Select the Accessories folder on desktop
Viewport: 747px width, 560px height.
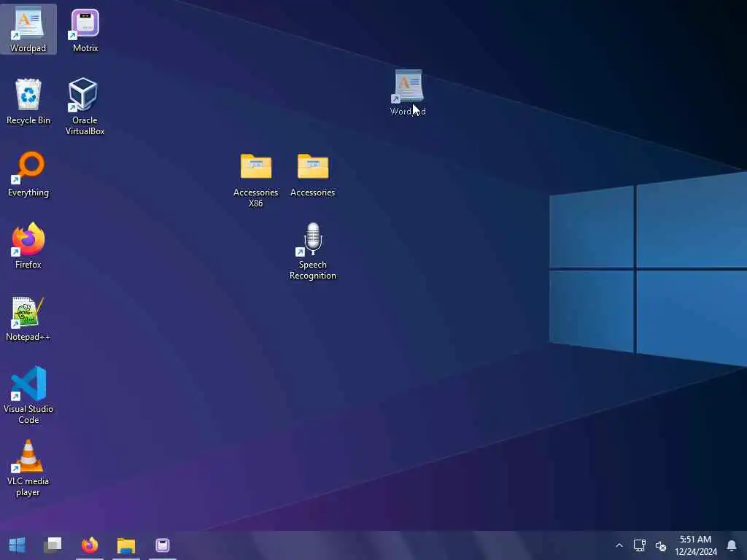coord(312,174)
